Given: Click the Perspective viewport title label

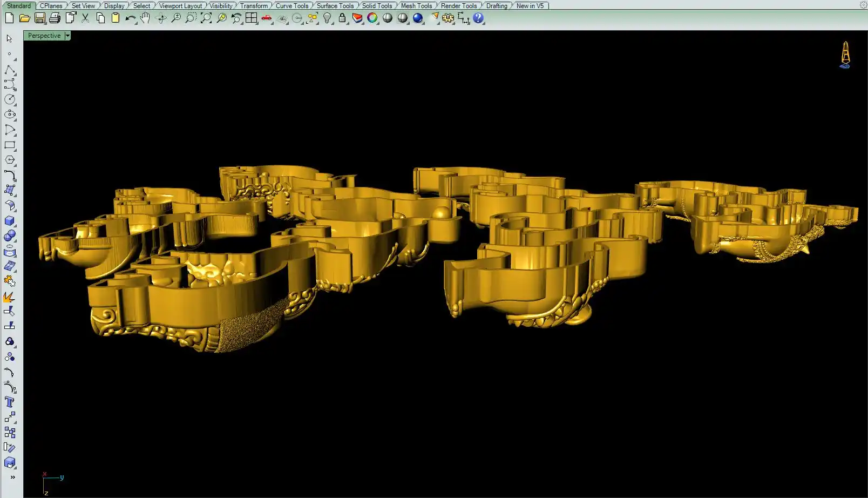Looking at the screenshot, I should pos(44,36).
